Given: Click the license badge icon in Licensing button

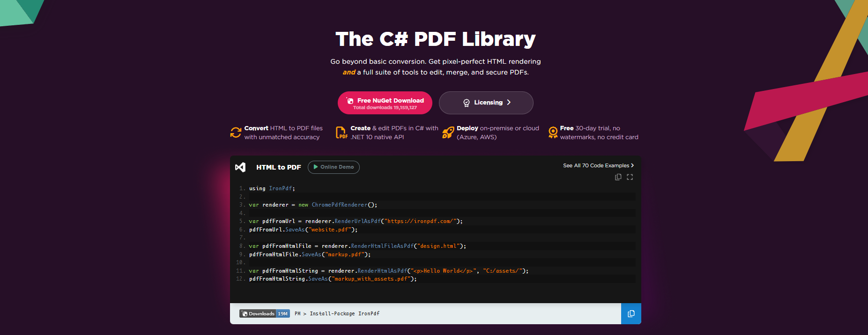Looking at the screenshot, I should 467,103.
